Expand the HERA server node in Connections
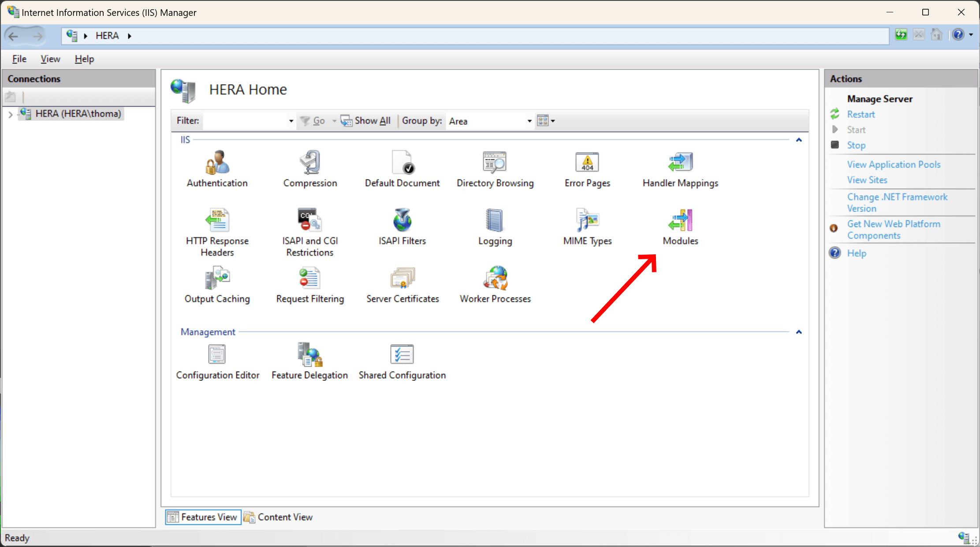Viewport: 980px width, 547px height. pyautogui.click(x=10, y=114)
